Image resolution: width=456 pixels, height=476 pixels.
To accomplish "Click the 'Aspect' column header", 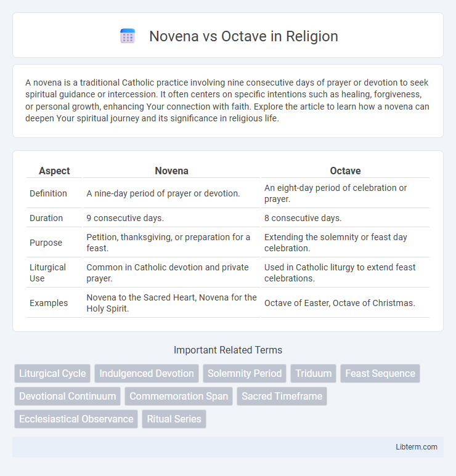I will coord(54,171).
